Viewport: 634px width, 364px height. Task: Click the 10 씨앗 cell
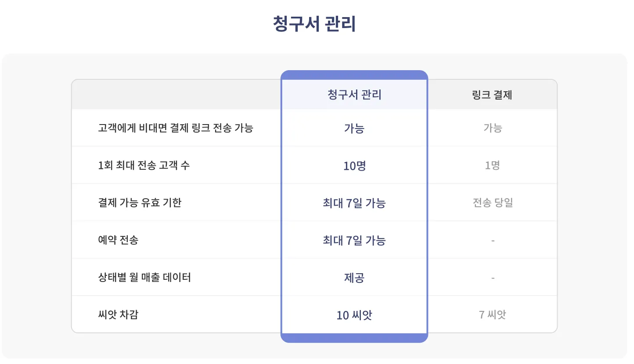click(354, 315)
